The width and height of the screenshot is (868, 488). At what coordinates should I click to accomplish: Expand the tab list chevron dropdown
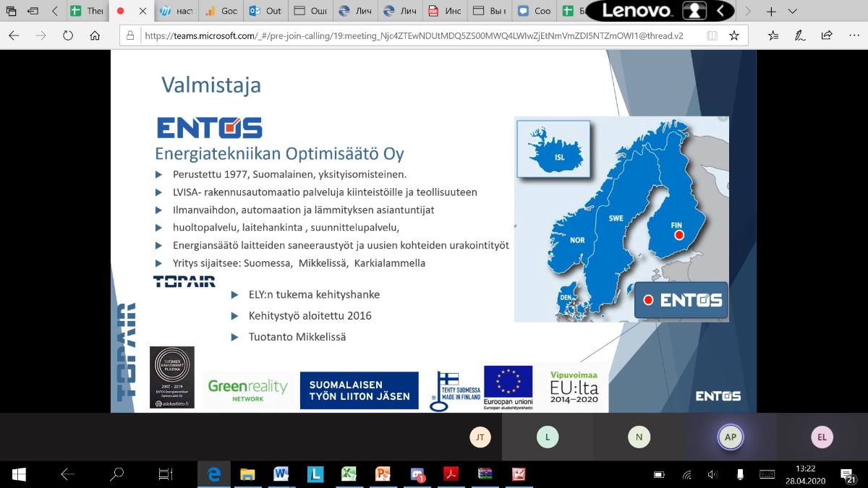[793, 12]
